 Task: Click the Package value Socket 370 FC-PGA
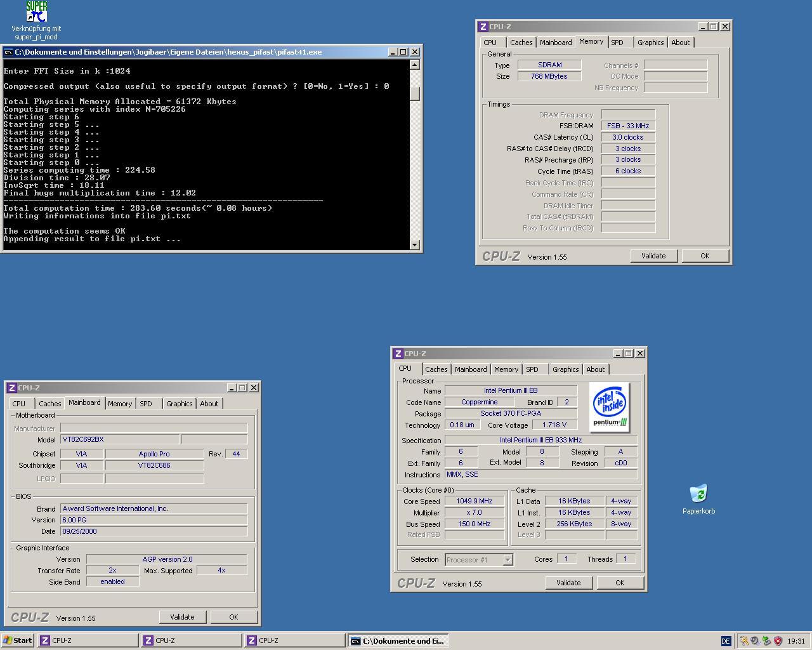click(x=511, y=413)
